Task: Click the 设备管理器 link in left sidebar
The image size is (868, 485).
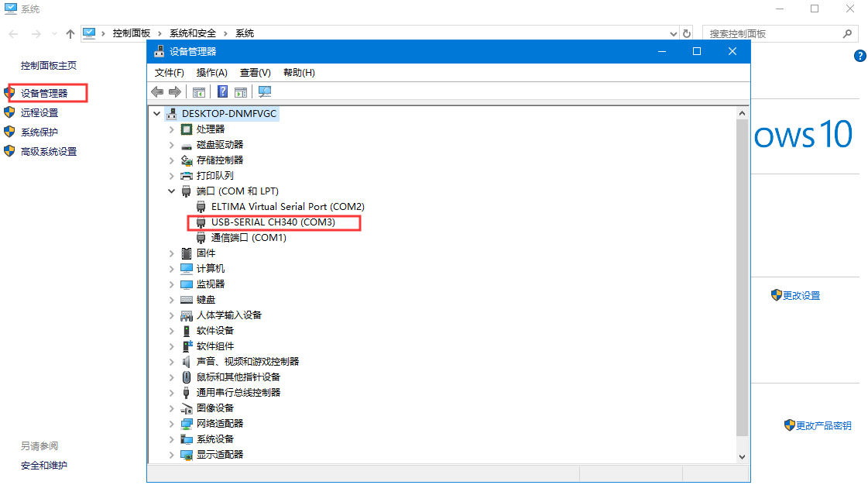Action: click(44, 93)
